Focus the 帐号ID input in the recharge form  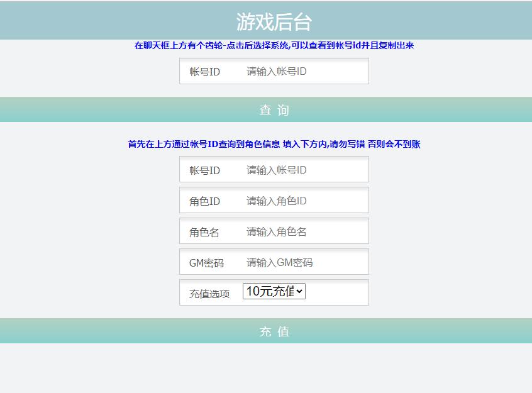tap(302, 170)
